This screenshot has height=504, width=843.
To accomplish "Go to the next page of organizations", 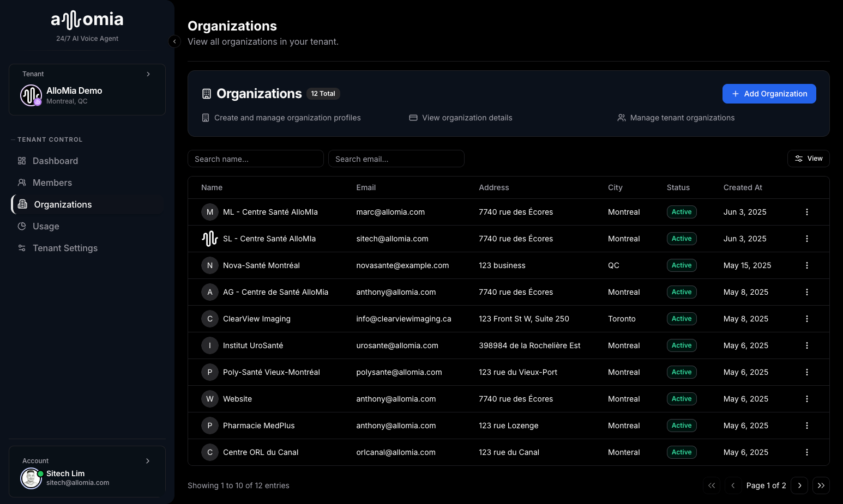I will 799,485.
